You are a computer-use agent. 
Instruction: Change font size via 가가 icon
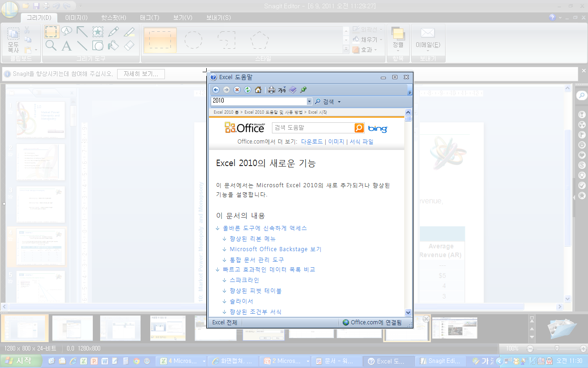click(x=282, y=90)
